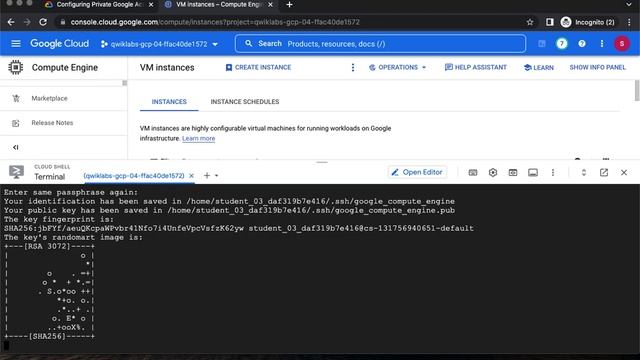Open Marketplace in the sidebar
Image resolution: width=640 pixels, height=360 pixels.
pos(49,98)
